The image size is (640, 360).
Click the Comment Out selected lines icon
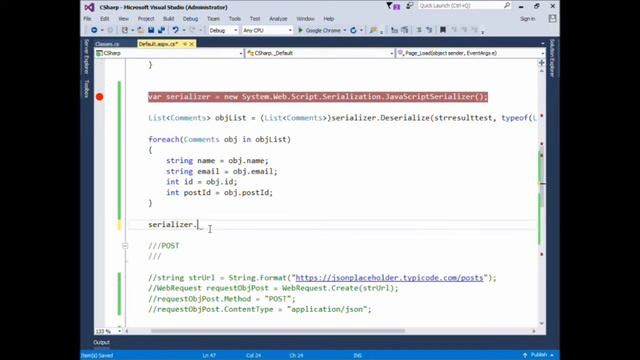(x=394, y=30)
